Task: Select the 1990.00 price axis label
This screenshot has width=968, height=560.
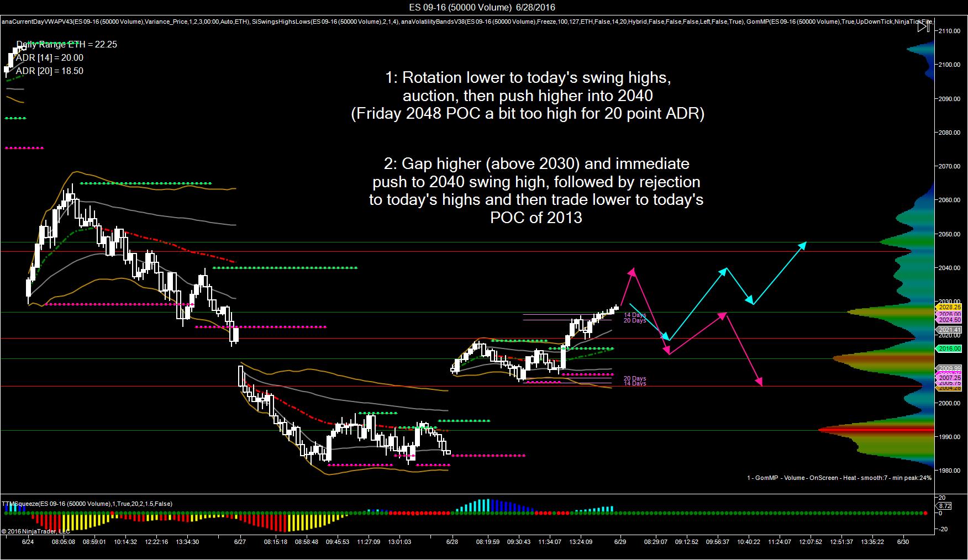Action: (x=949, y=437)
